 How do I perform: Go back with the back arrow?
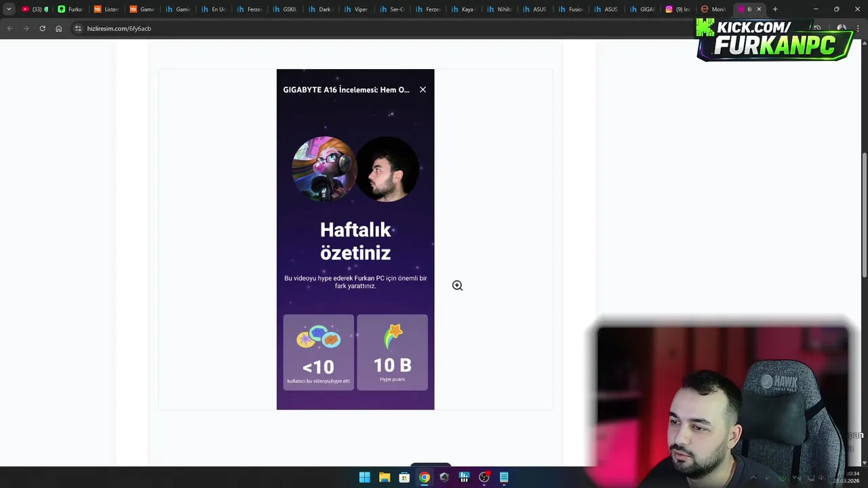pos(9,28)
